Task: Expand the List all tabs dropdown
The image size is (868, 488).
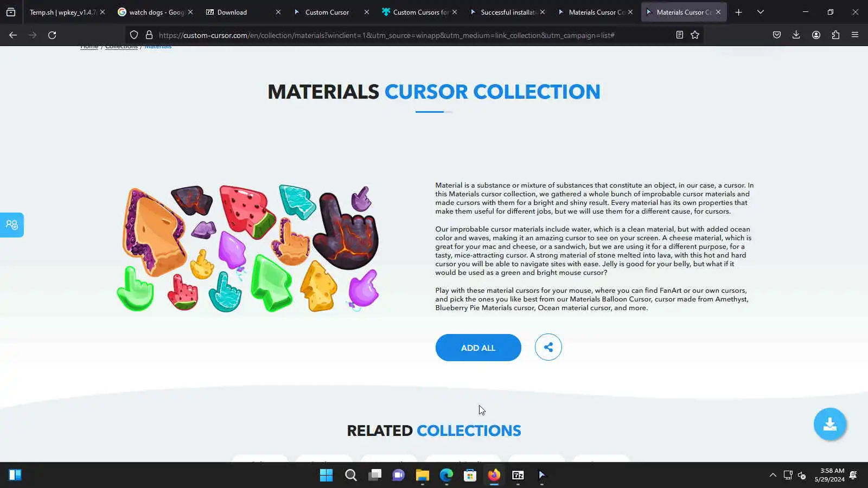Action: tap(761, 12)
